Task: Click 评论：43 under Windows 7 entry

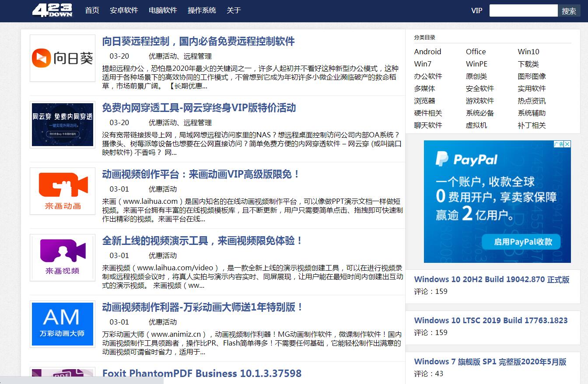Action: coord(428,374)
